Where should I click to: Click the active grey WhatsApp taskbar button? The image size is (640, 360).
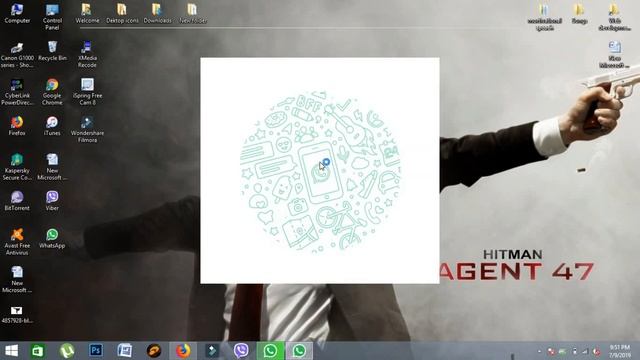pyautogui.click(x=299, y=351)
